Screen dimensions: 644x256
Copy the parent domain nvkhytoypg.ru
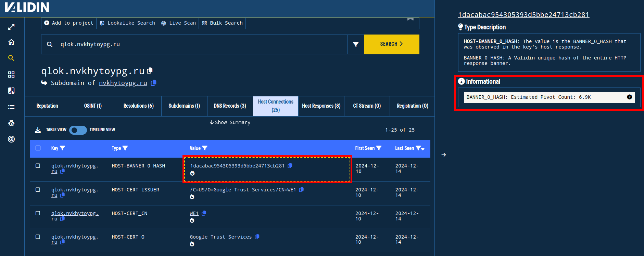(x=154, y=83)
